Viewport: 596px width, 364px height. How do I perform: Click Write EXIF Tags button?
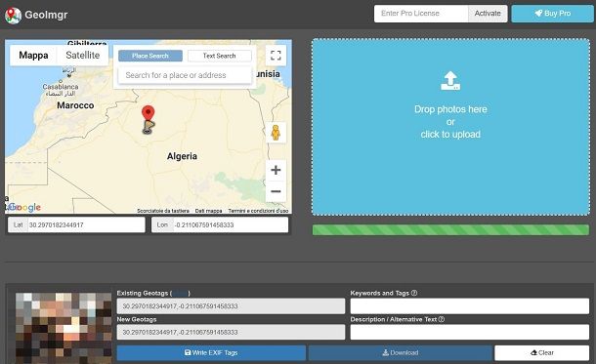point(211,352)
